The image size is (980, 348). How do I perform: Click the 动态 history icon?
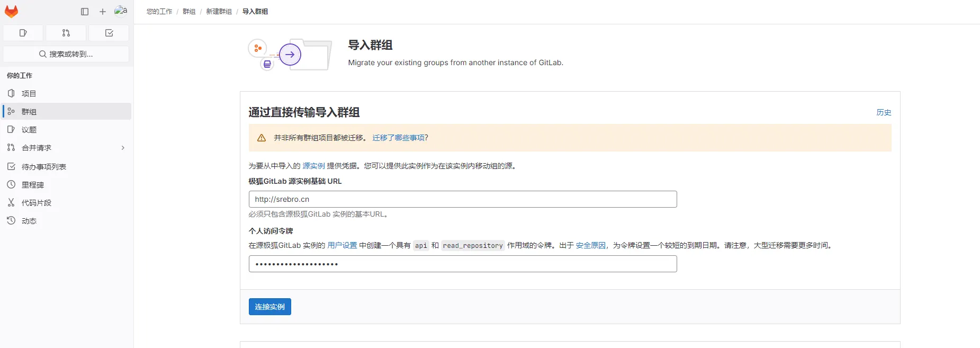click(11, 221)
